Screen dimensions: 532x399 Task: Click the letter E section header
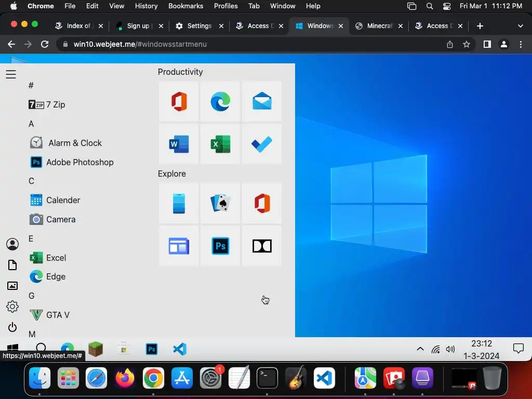31,238
